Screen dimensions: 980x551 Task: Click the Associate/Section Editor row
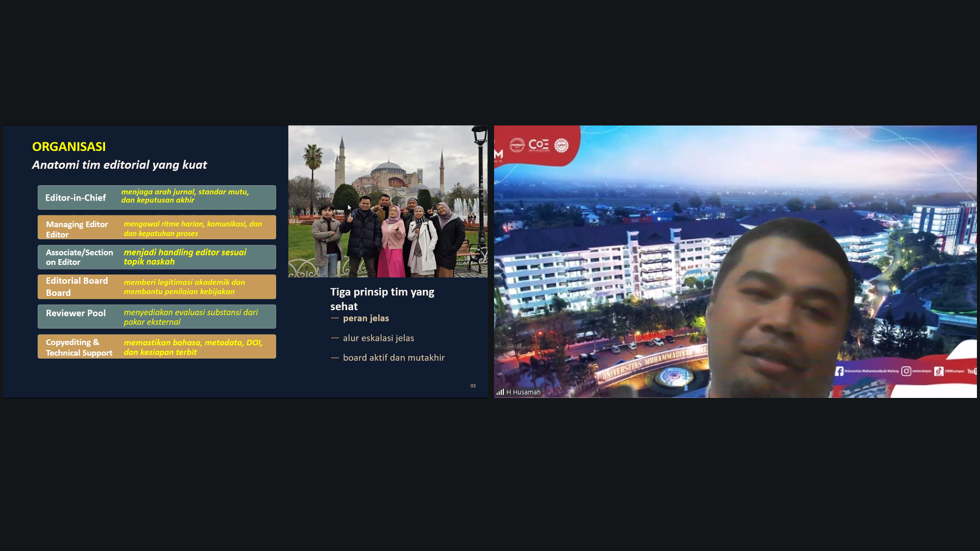pos(157,257)
